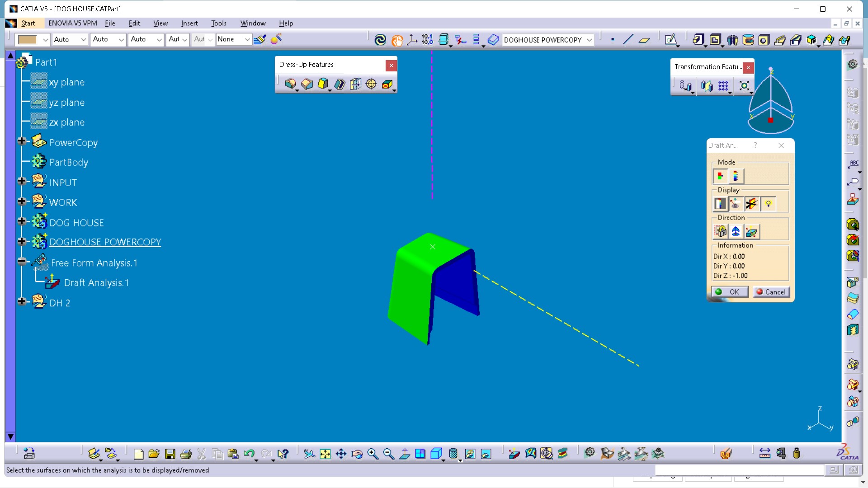Viewport: 868px width, 488px height.
Task: Toggle the Inverse direction button
Action: point(751,231)
